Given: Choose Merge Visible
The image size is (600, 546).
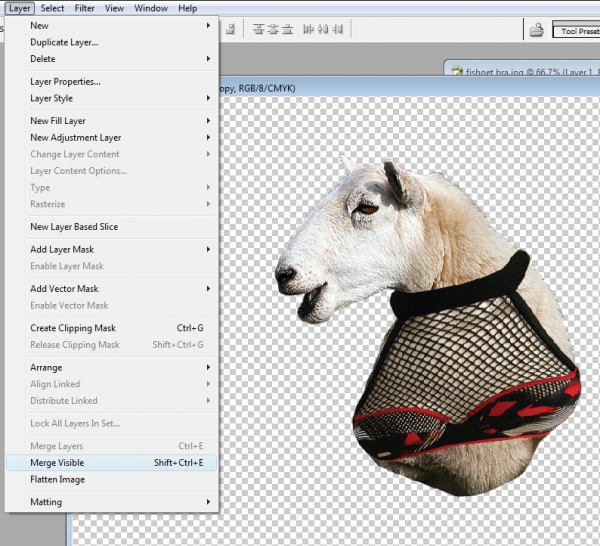Looking at the screenshot, I should pos(112,463).
